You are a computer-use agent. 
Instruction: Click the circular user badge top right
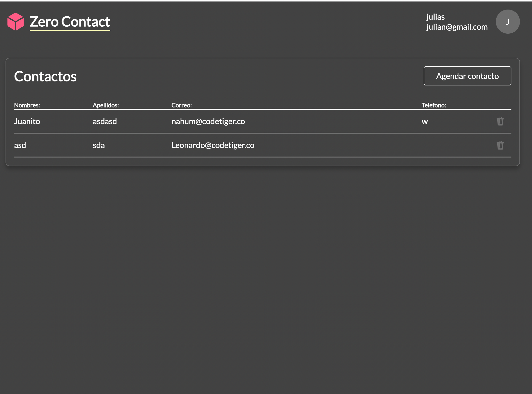(x=507, y=22)
